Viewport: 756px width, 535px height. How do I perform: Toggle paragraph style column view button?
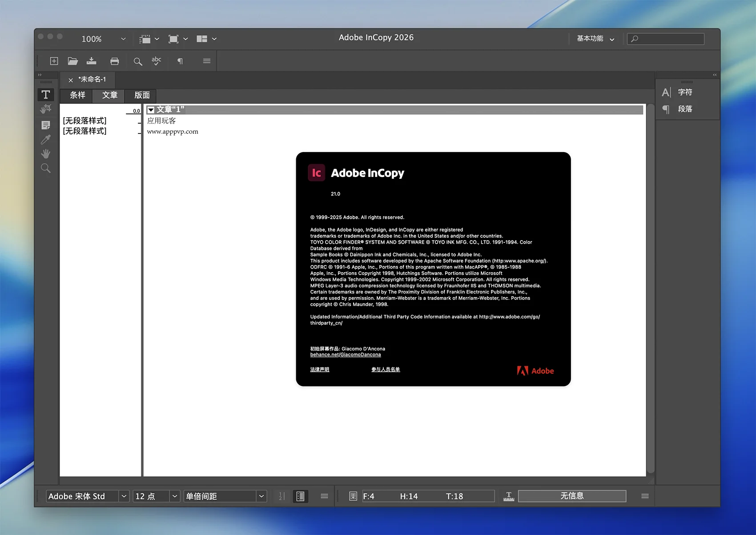point(301,496)
